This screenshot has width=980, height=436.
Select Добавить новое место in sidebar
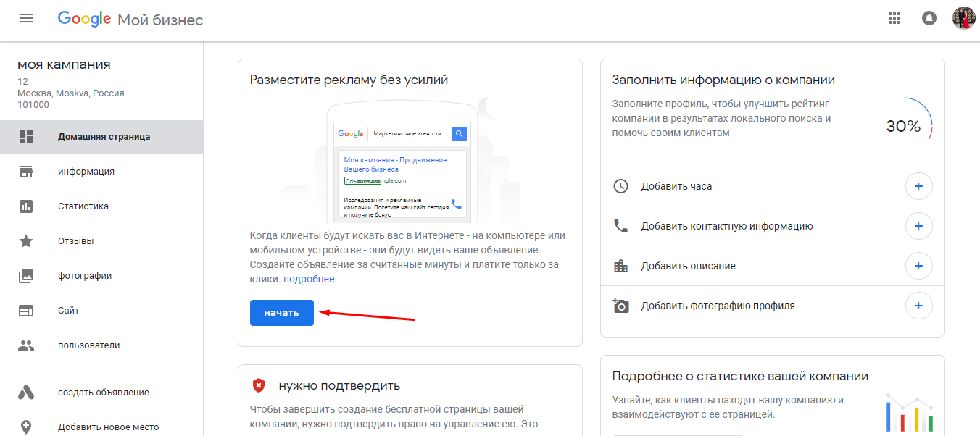click(101, 427)
